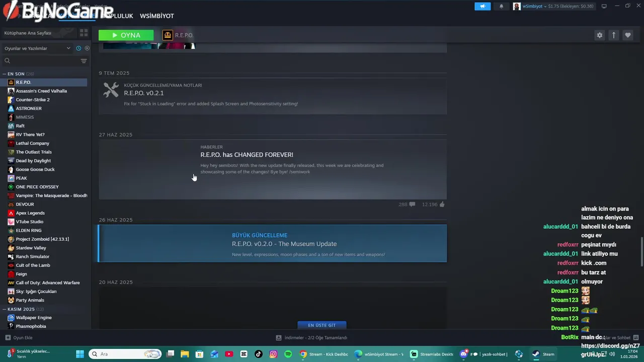The height and width of the screenshot is (362, 644).
Task: Open game settings gear icon
Action: click(x=599, y=35)
